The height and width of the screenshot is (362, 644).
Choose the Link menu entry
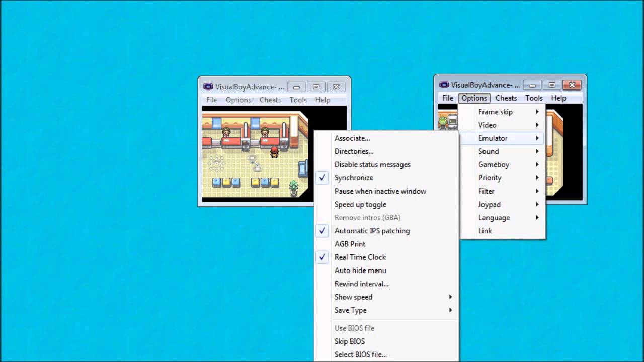click(x=502, y=231)
